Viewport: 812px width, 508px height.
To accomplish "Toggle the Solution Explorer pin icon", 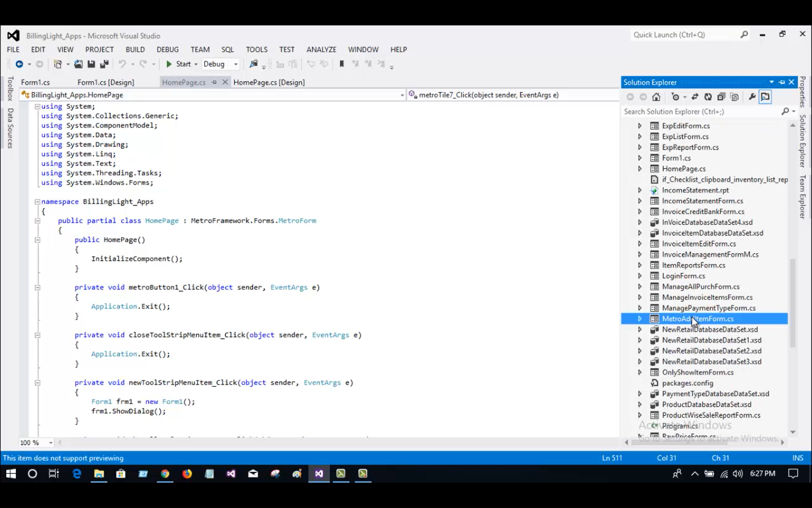I will point(780,82).
